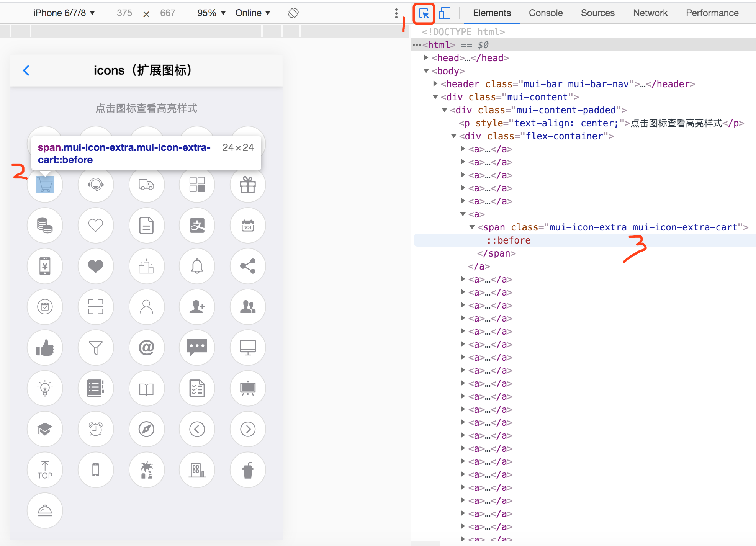Collapse the flex-container div node
Viewport: 756px width, 546px height.
(x=453, y=136)
